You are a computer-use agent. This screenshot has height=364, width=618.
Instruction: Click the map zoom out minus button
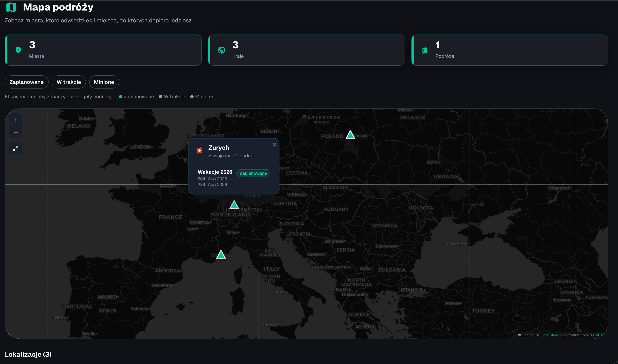pyautogui.click(x=16, y=132)
